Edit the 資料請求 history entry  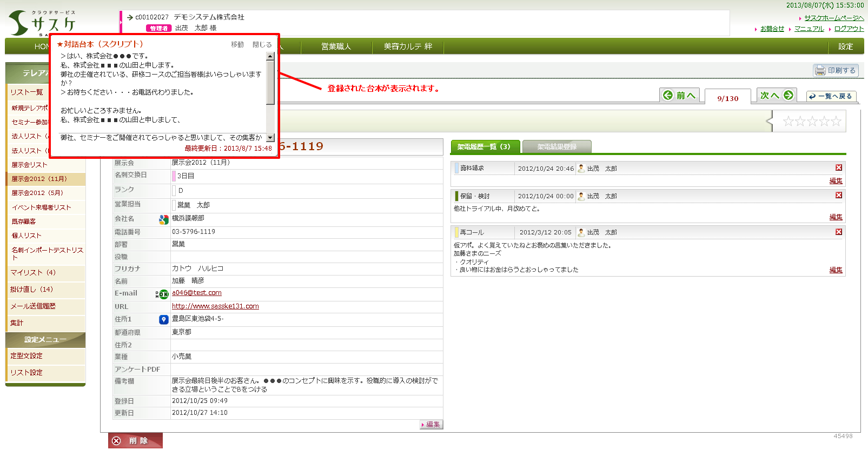pyautogui.click(x=836, y=181)
